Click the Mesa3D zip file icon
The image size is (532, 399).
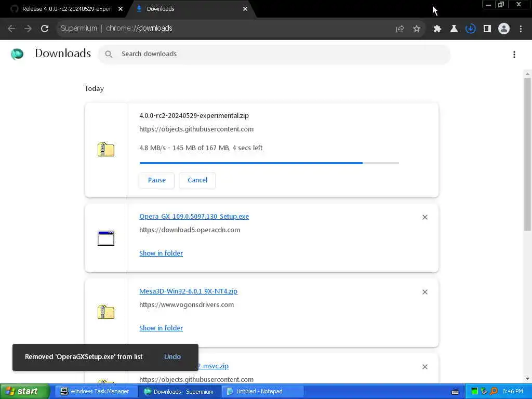106,312
